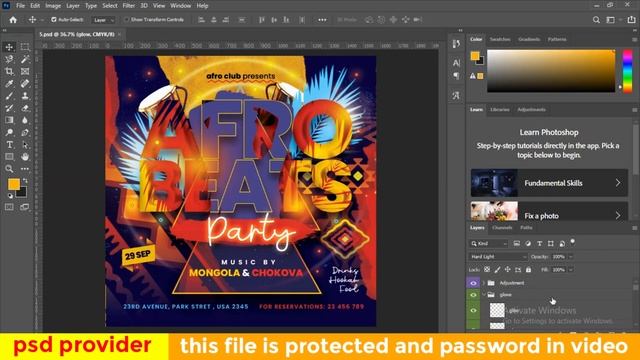The width and height of the screenshot is (640, 360).
Task: Open Edit Toolbar three-dot button
Action: [25, 169]
